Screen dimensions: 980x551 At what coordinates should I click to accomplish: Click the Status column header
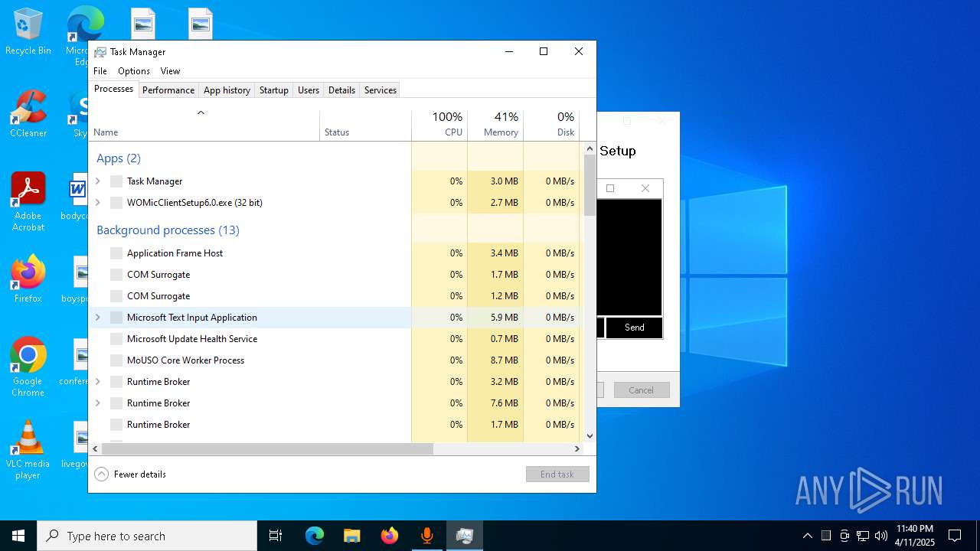365,126
